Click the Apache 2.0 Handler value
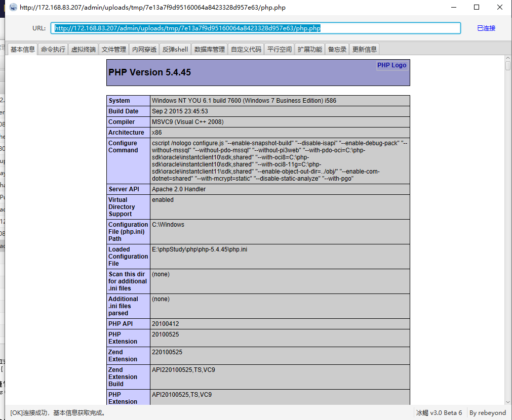 click(179, 189)
